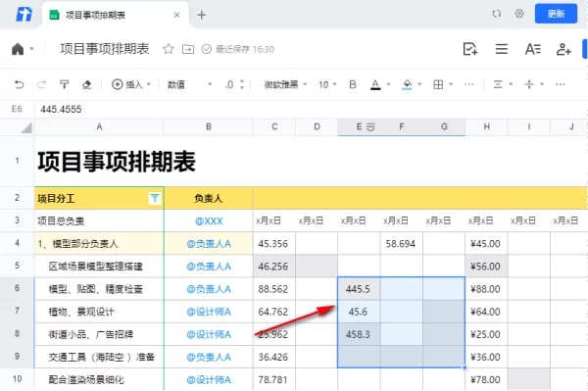Click the home icon
Viewport: 588px width, 391px height.
point(18,49)
